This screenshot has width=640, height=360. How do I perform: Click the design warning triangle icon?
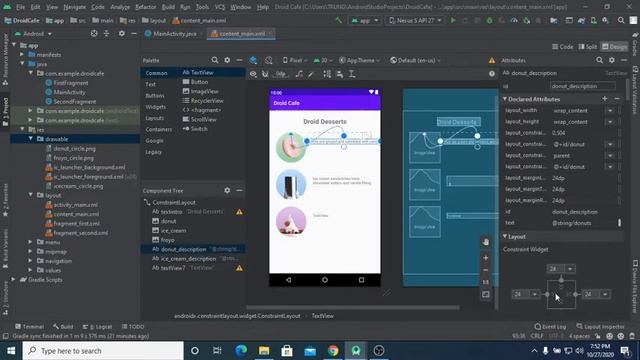pyautogui.click(x=492, y=60)
